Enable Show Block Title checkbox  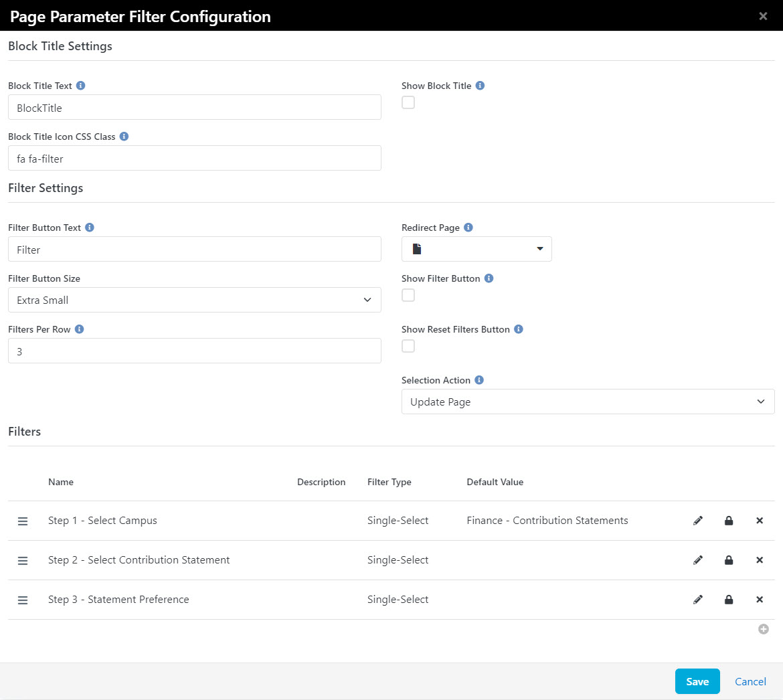[408, 102]
